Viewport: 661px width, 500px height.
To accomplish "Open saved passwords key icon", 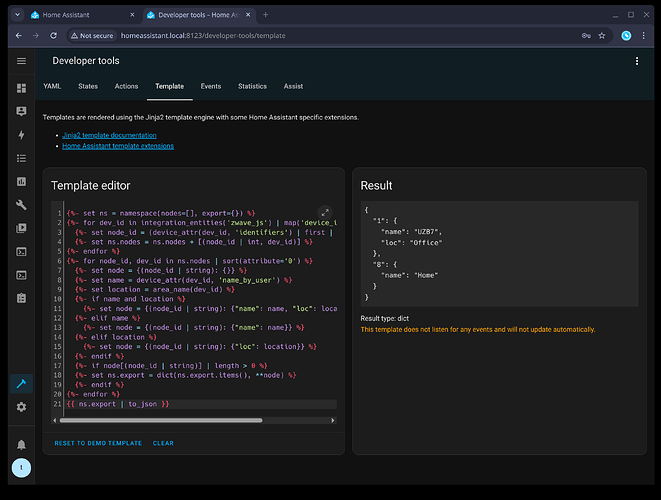I will 586,36.
